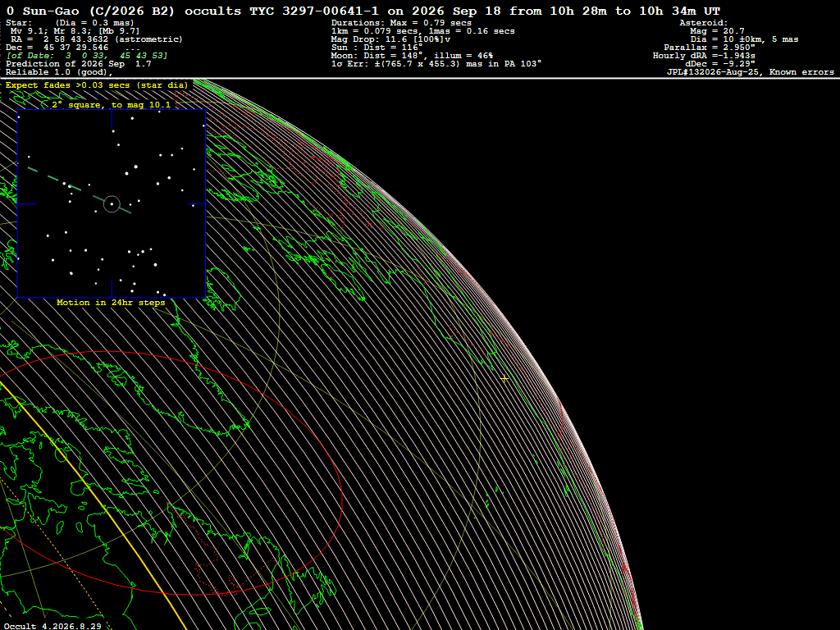Image resolution: width=840 pixels, height=630 pixels.
Task: Click the event title with the Sun-Gao occultation
Action: (363, 11)
